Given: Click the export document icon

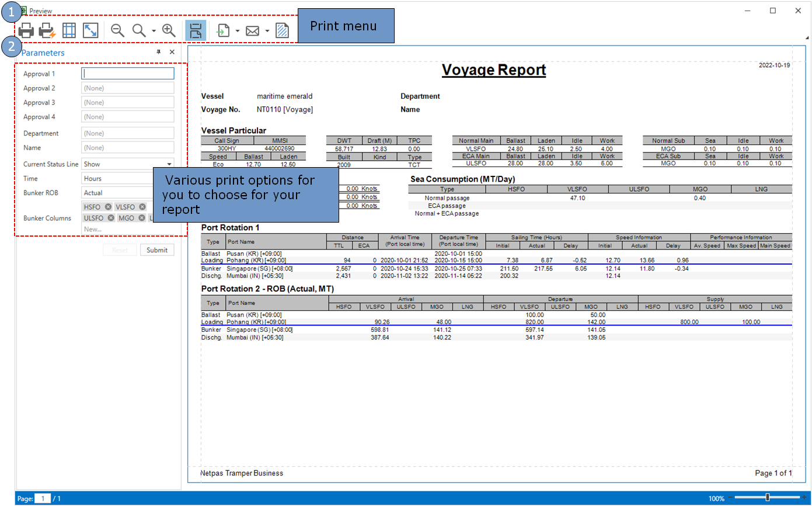Looking at the screenshot, I should pyautogui.click(x=223, y=31).
